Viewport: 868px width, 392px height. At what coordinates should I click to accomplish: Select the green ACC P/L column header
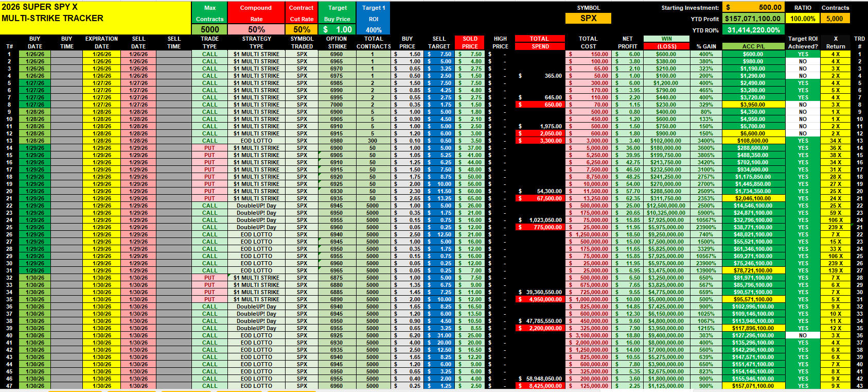click(753, 46)
